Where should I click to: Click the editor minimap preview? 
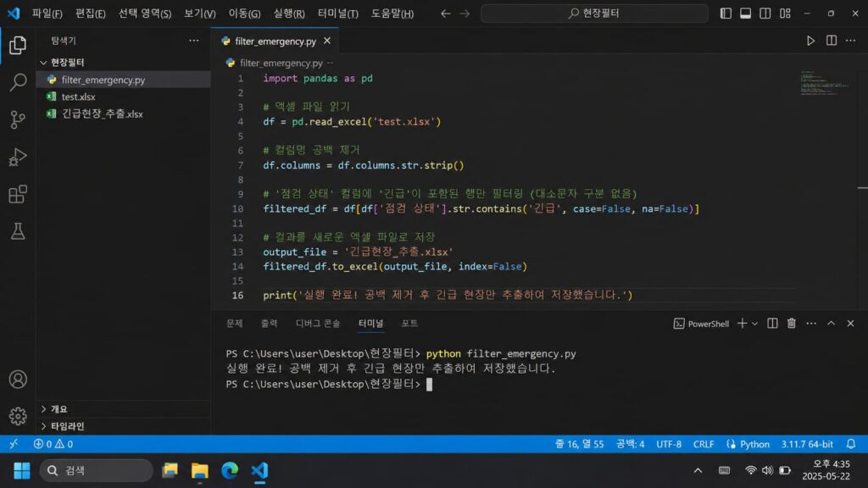(826, 83)
